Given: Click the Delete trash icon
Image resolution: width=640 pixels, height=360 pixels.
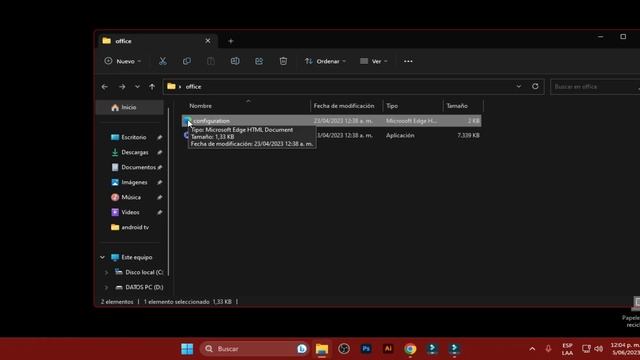Looking at the screenshot, I should pos(283,61).
